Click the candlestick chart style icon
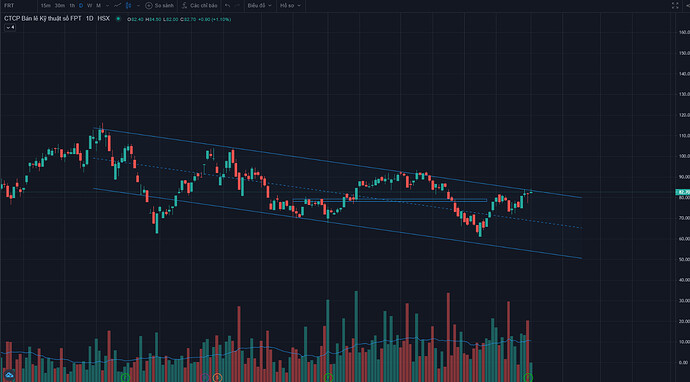The height and width of the screenshot is (382, 690). tap(128, 6)
